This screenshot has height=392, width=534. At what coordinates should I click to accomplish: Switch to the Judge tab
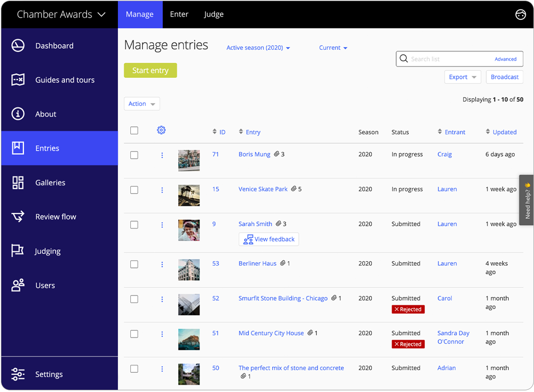coord(213,14)
